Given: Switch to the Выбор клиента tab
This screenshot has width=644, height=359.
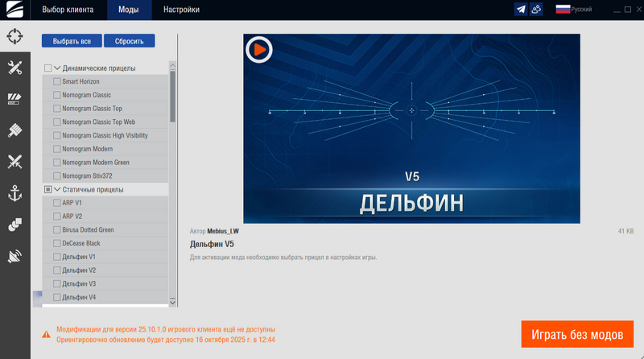Looking at the screenshot, I should [68, 10].
